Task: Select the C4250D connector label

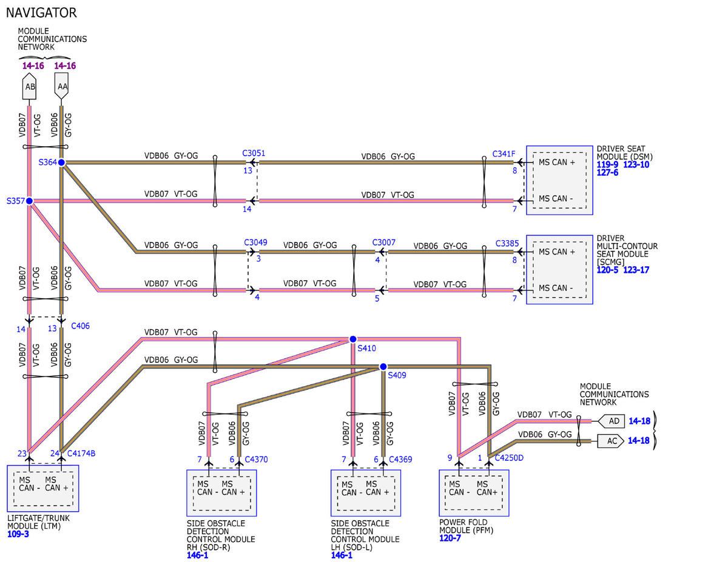Action: (509, 458)
